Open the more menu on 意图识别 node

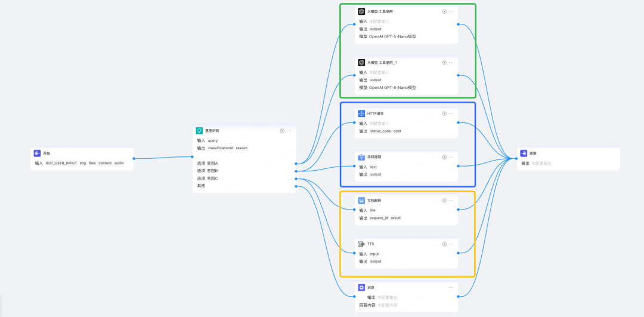click(289, 130)
